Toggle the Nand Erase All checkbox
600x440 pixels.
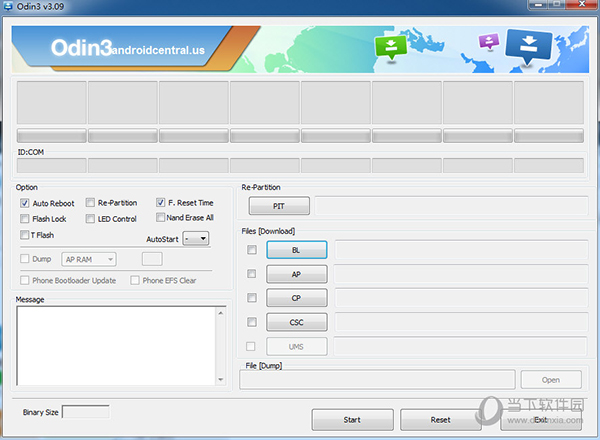point(161,218)
